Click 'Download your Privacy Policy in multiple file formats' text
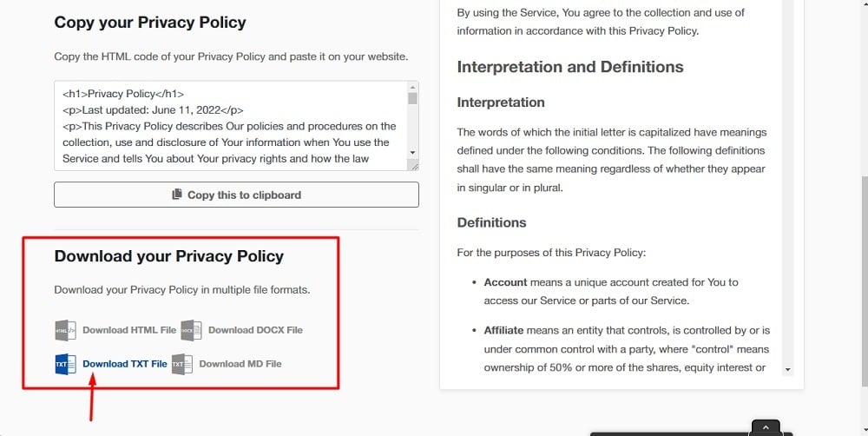 click(182, 290)
